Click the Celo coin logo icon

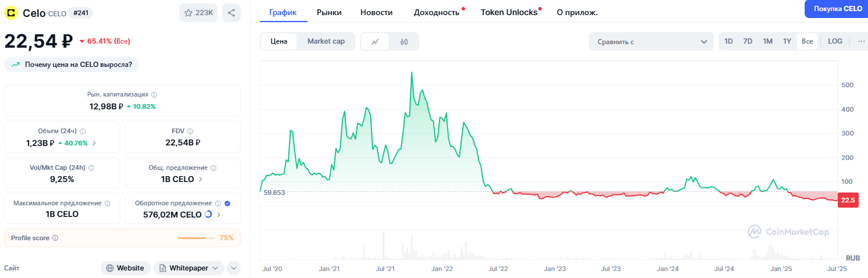[x=11, y=13]
